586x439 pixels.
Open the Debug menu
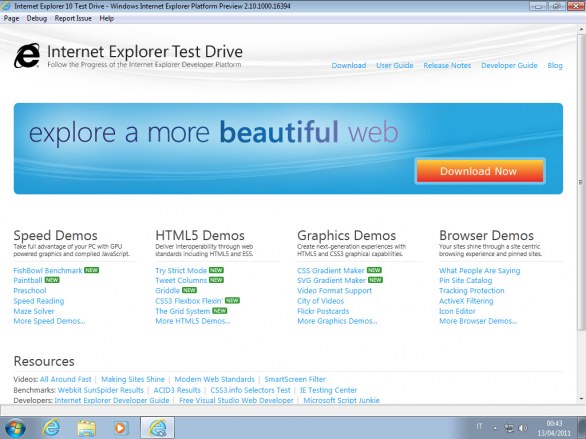37,18
